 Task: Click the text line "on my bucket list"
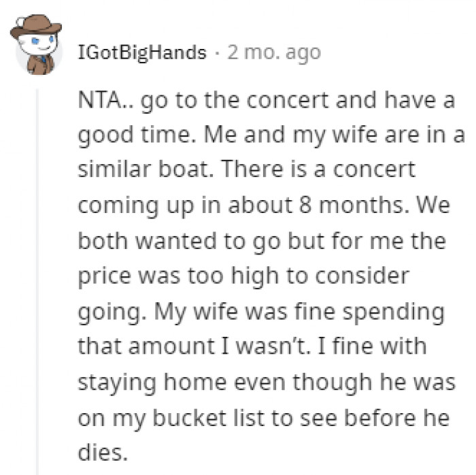[x=263, y=418]
